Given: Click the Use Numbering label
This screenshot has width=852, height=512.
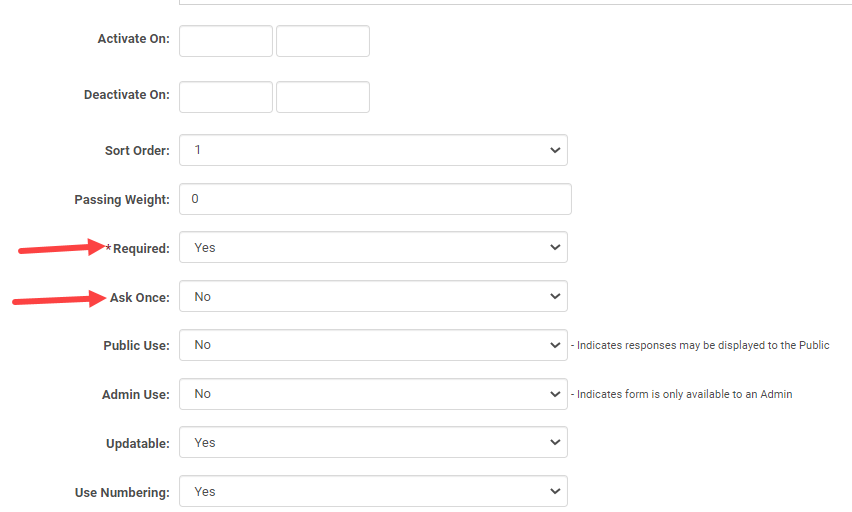Looking at the screenshot, I should pos(122,493).
